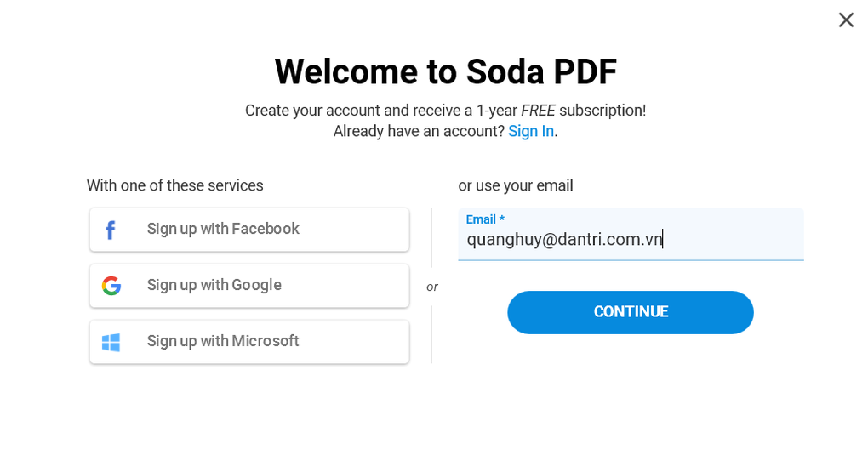Click the Microsoft Windows logo icon
Image resolution: width=868 pixels, height=455 pixels.
click(111, 342)
